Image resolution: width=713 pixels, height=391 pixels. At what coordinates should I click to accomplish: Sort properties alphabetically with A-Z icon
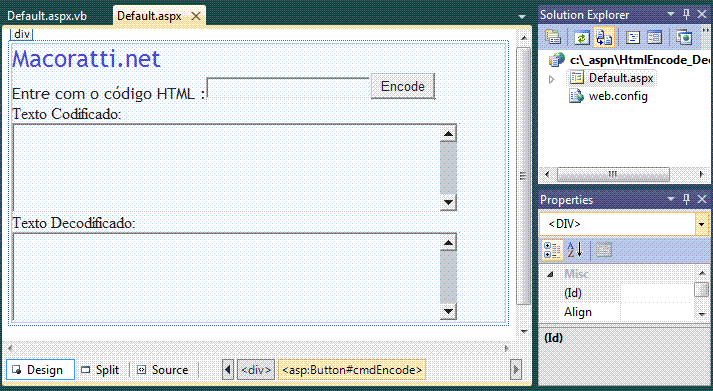coord(575,250)
